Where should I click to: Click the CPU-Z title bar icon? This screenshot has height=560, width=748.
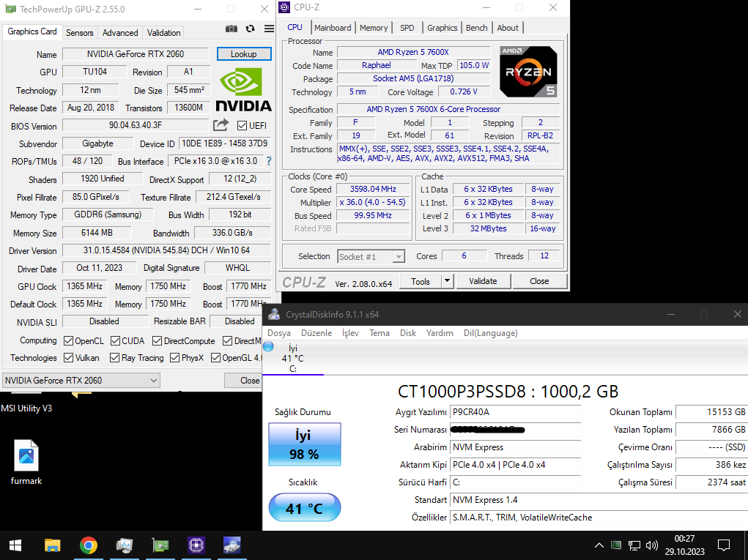(x=284, y=7)
